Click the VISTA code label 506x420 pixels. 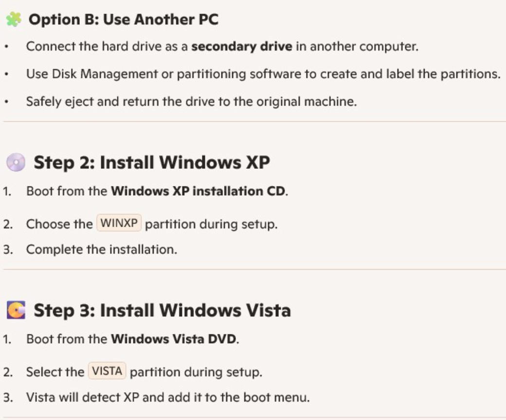point(107,371)
